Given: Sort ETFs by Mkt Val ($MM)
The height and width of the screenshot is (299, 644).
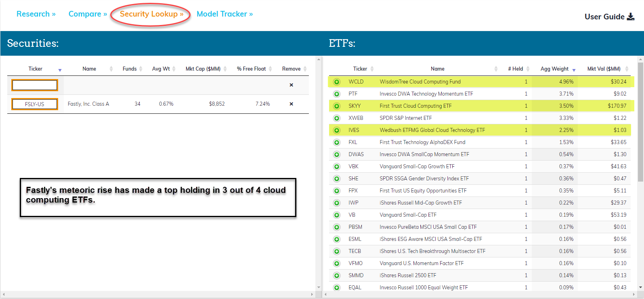Looking at the screenshot, I should pos(604,69).
